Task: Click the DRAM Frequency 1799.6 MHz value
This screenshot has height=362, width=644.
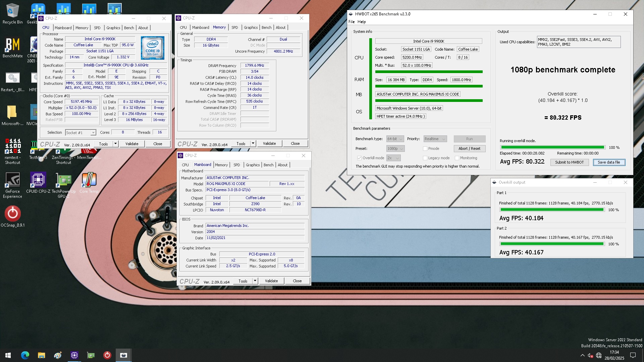Action: (x=255, y=66)
